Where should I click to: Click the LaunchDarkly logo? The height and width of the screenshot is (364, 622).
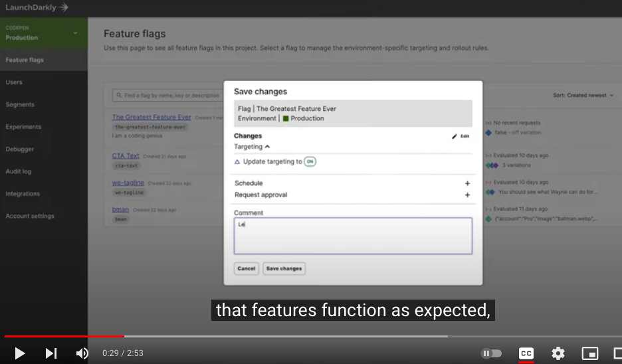[37, 7]
